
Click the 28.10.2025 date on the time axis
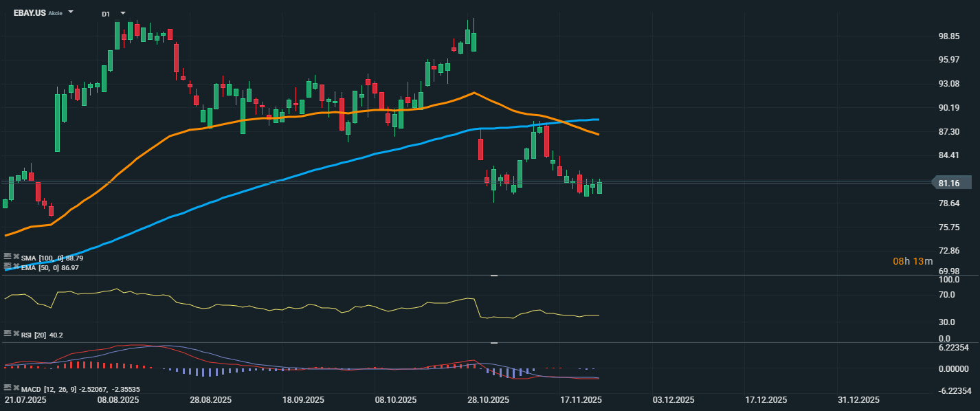(x=488, y=399)
